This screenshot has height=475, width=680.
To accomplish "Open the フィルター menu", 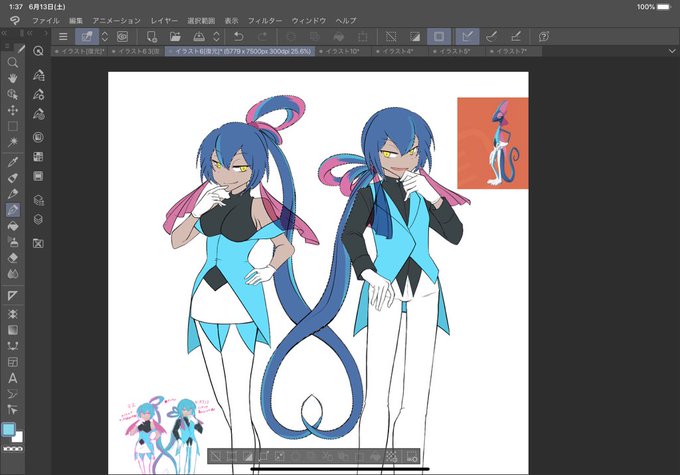I will coord(265,20).
